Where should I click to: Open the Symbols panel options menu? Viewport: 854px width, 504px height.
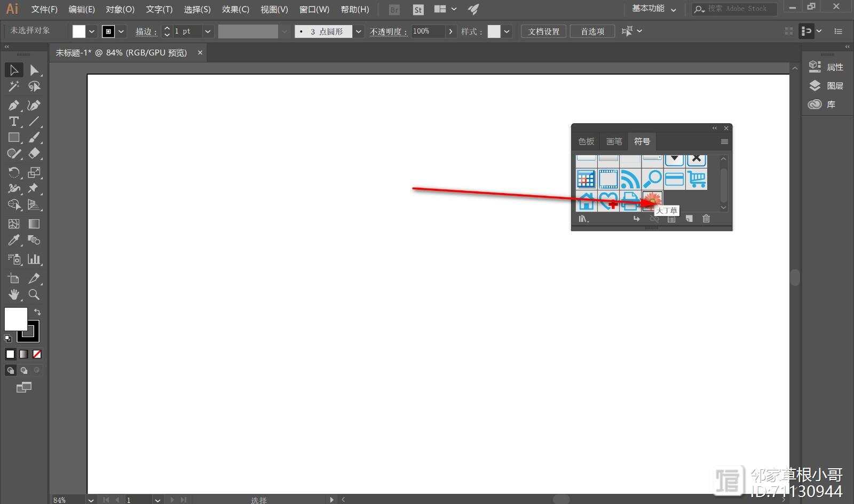coord(724,141)
